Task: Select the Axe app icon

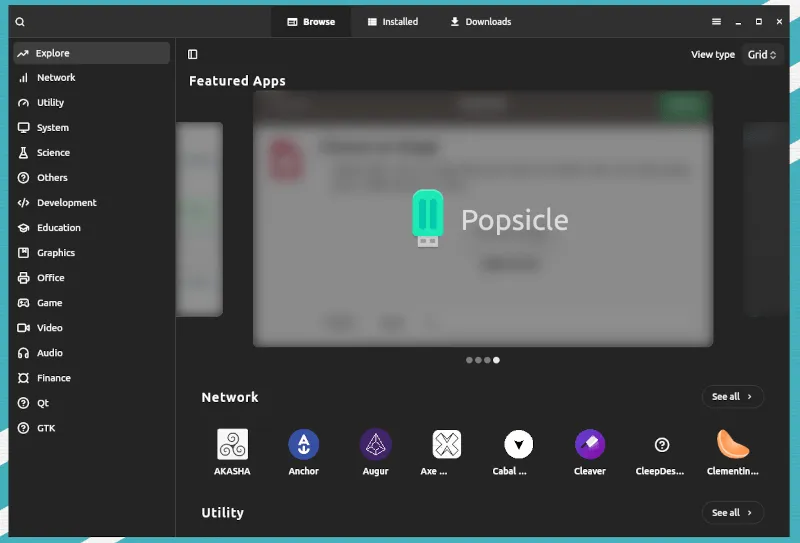Action: [446, 444]
